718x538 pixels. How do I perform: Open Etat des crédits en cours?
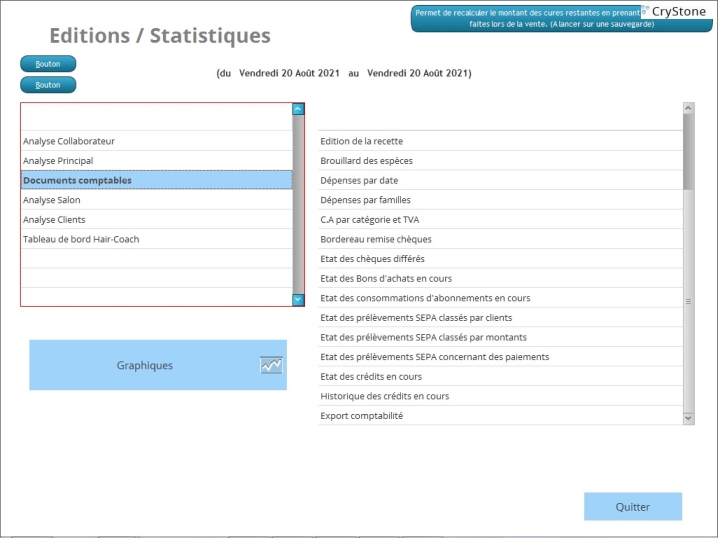500,376
